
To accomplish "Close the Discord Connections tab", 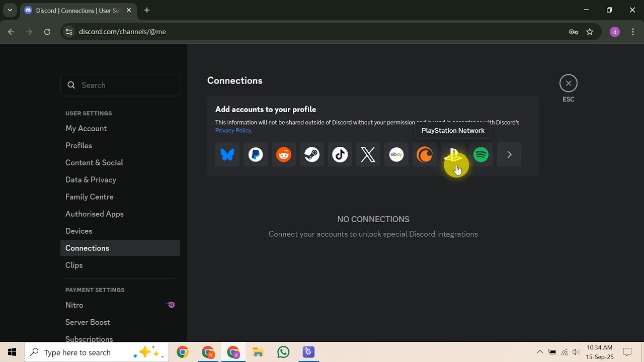I will [x=129, y=10].
